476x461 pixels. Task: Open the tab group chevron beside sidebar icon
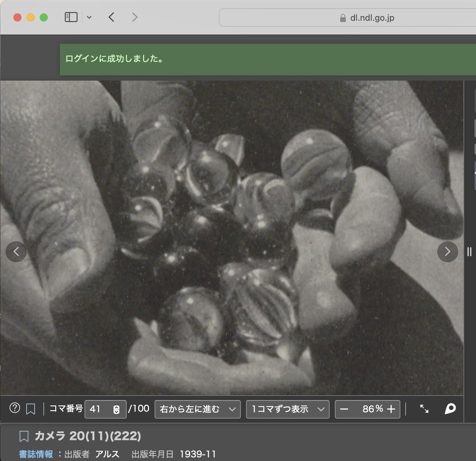tap(89, 17)
